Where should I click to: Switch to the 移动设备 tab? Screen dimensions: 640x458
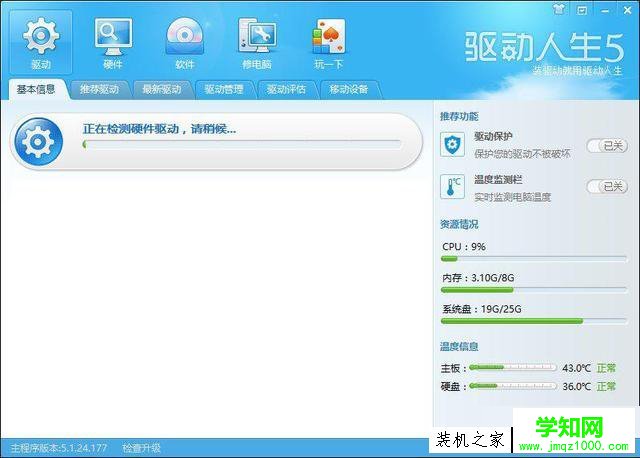(349, 89)
